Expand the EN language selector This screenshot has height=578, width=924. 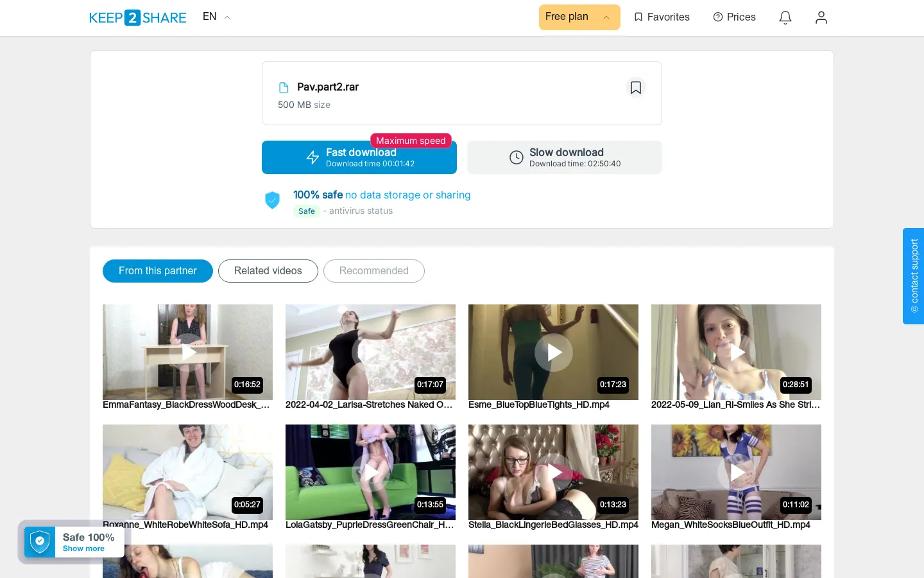pos(216,17)
